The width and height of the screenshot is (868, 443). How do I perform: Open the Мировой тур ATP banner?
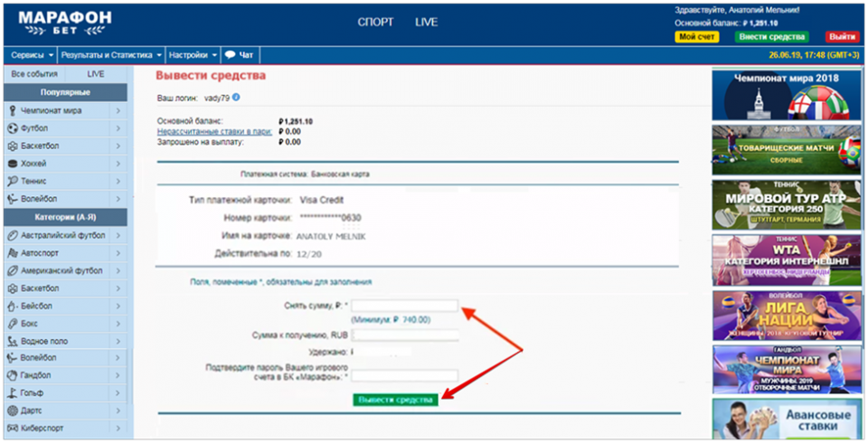click(x=786, y=205)
